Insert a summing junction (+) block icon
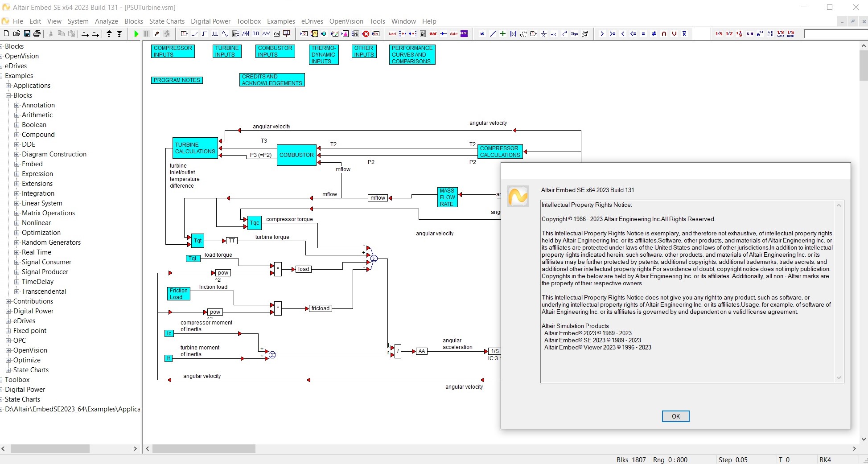The height and width of the screenshot is (464, 868). [503, 33]
